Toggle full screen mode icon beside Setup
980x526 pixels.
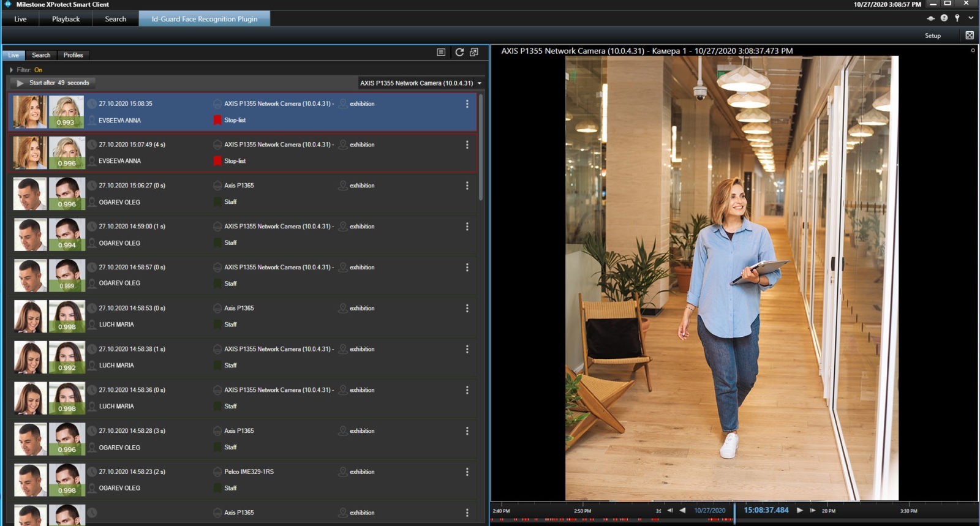coord(970,36)
